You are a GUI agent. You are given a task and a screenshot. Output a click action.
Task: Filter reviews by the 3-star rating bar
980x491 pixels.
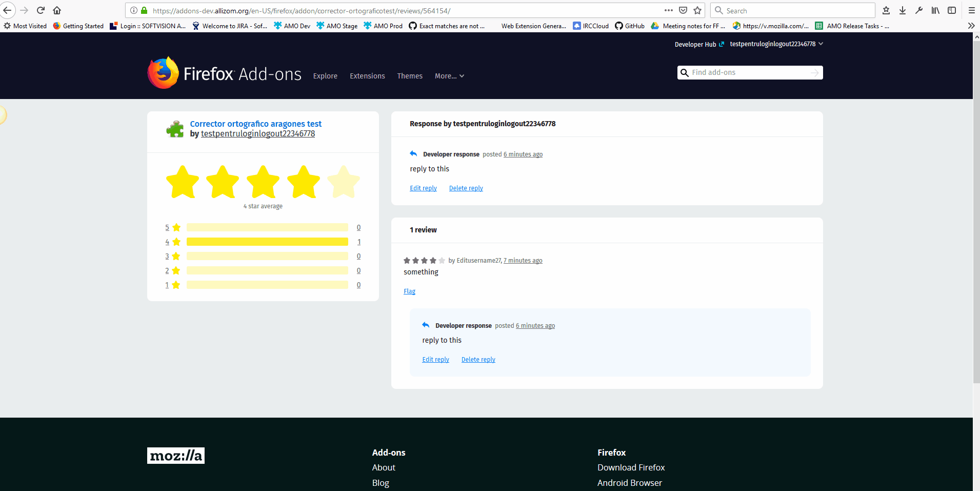click(x=267, y=256)
